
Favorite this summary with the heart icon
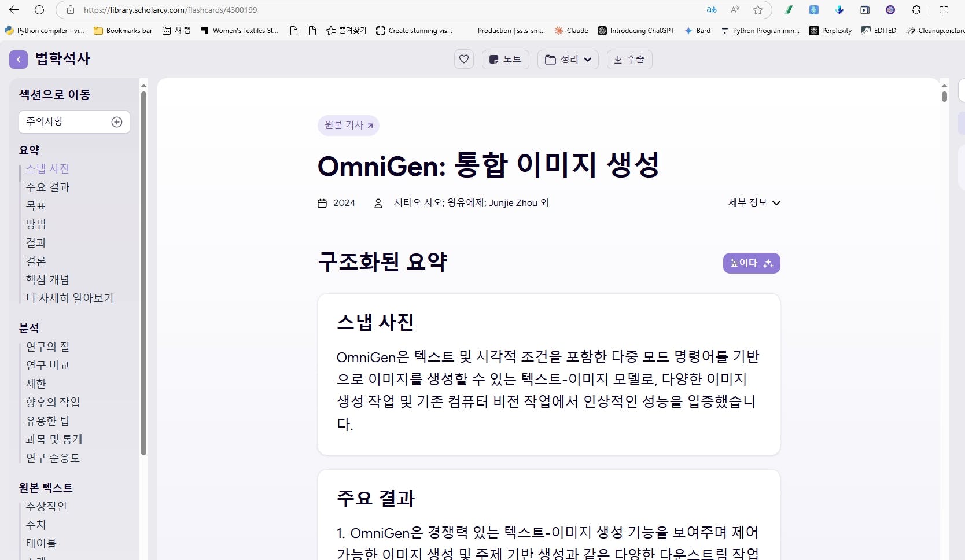464,59
